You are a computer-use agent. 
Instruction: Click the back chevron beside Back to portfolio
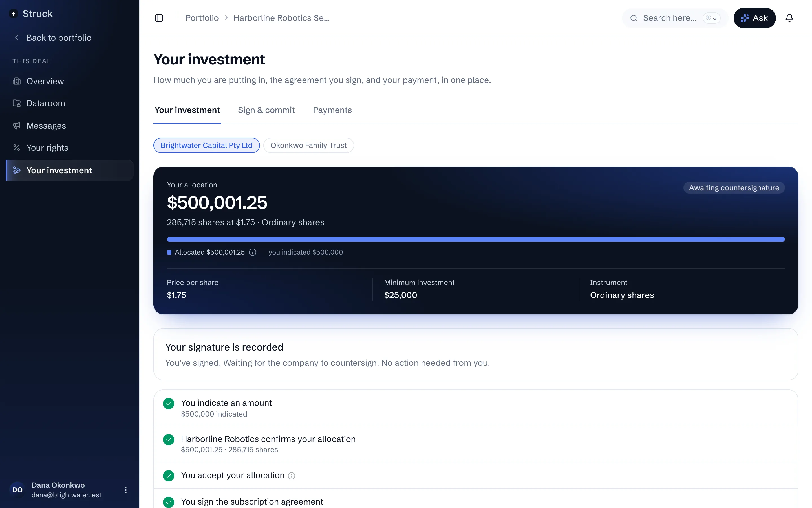point(16,38)
